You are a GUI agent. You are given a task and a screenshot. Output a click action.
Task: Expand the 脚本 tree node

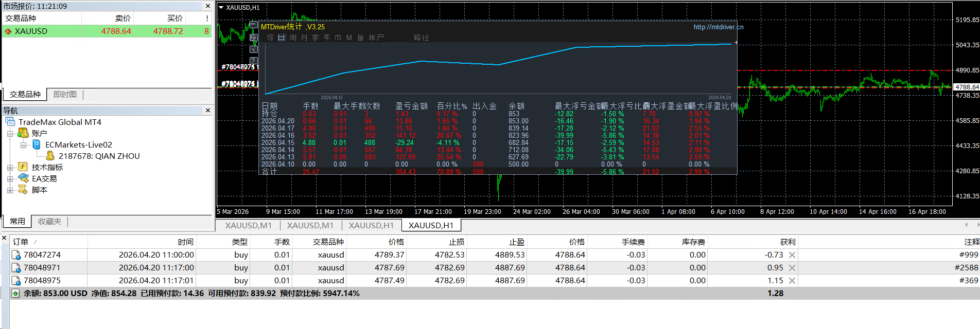[10, 190]
